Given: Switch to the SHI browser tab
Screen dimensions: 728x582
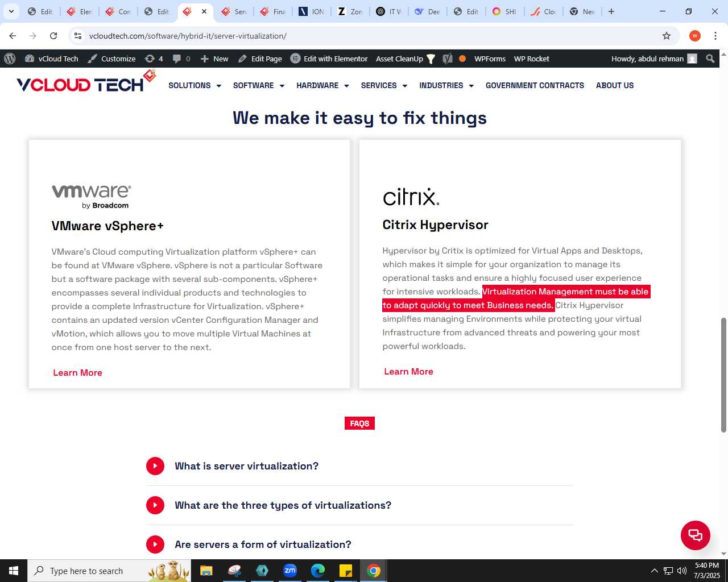Looking at the screenshot, I should [x=505, y=11].
